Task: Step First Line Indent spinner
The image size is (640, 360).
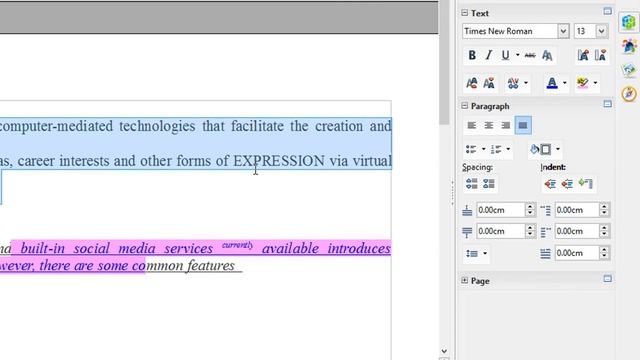Action: pos(604,253)
